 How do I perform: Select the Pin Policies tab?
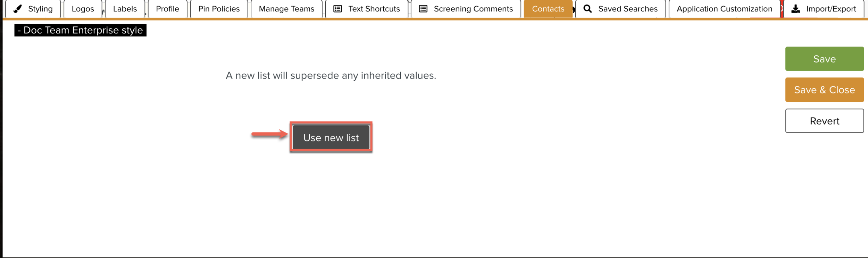(219, 9)
